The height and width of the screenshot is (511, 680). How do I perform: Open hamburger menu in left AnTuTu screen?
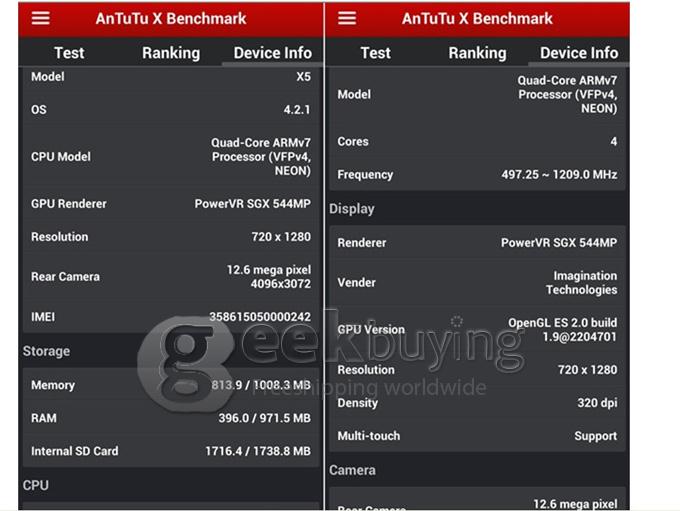click(40, 18)
